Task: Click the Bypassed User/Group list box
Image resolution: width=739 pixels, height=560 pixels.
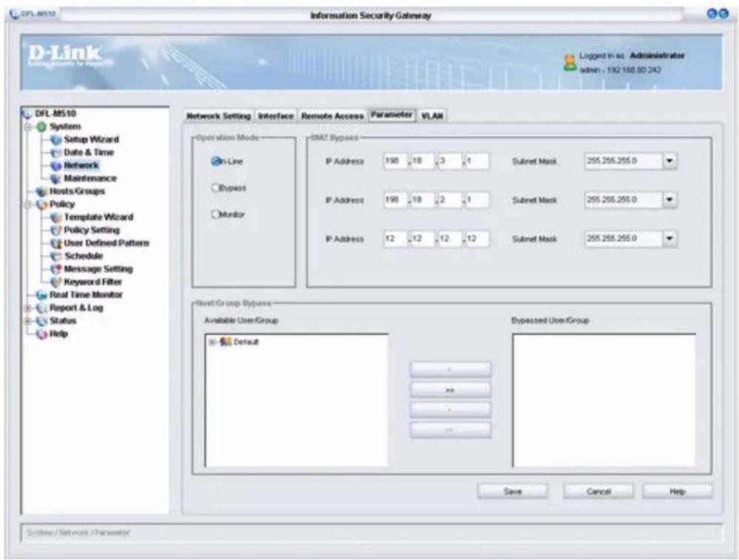Action: tap(603, 400)
